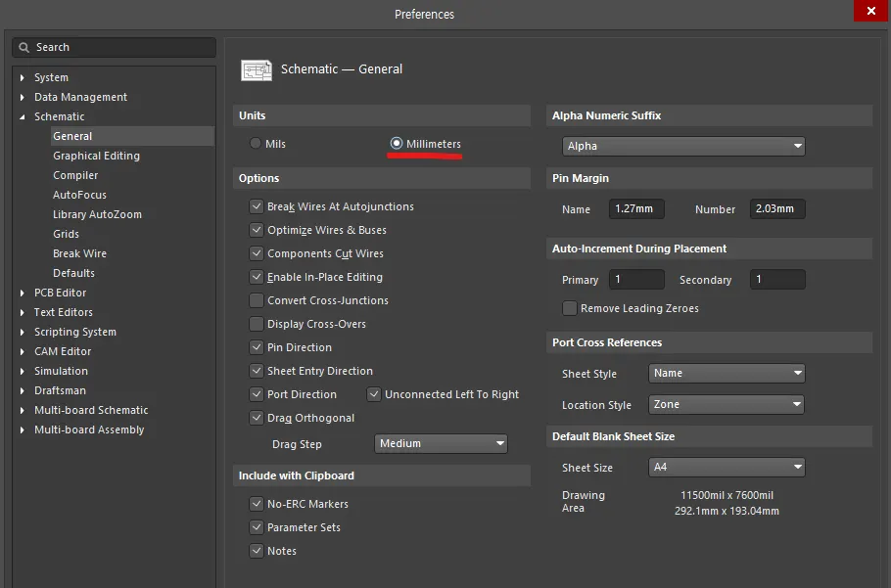This screenshot has width=891, height=588.
Task: Click the search magnifier icon
Action: [24, 47]
